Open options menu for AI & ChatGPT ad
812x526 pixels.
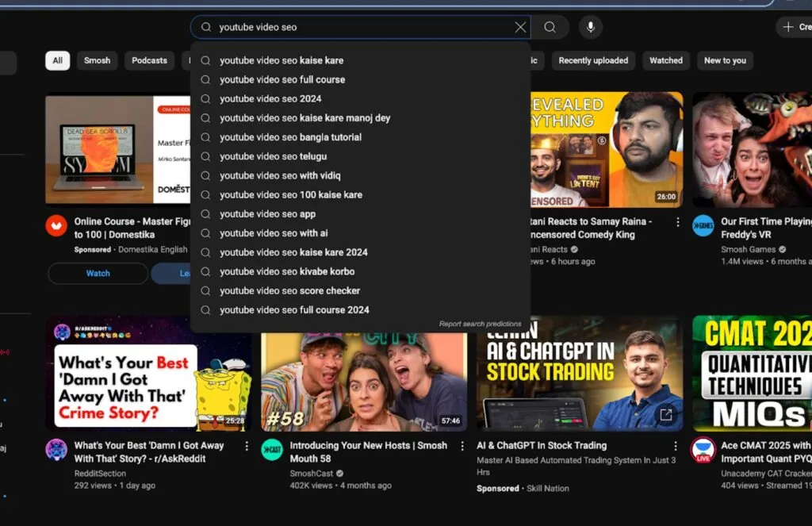pyautogui.click(x=676, y=446)
